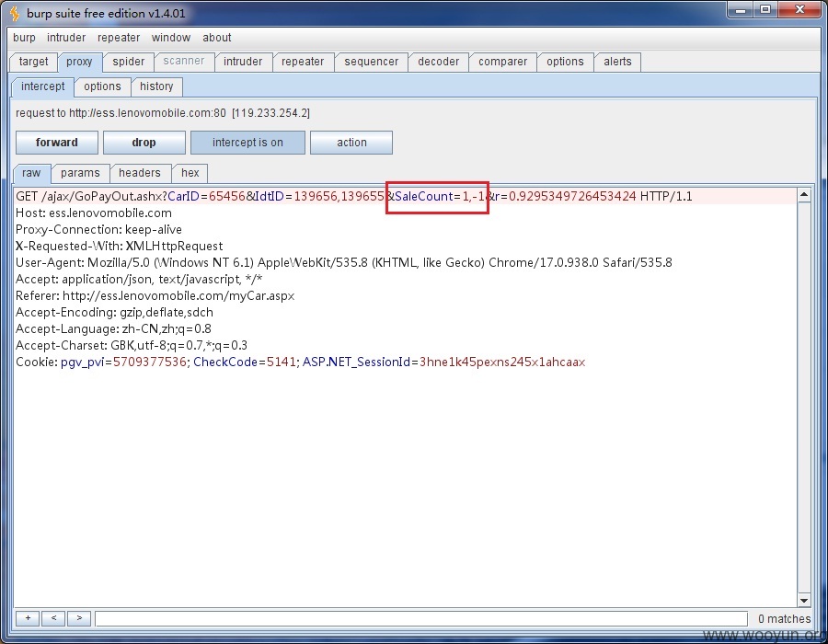Viewport: 828px width, 644px height.
Task: Open the sequencer tab
Action: coord(372,62)
